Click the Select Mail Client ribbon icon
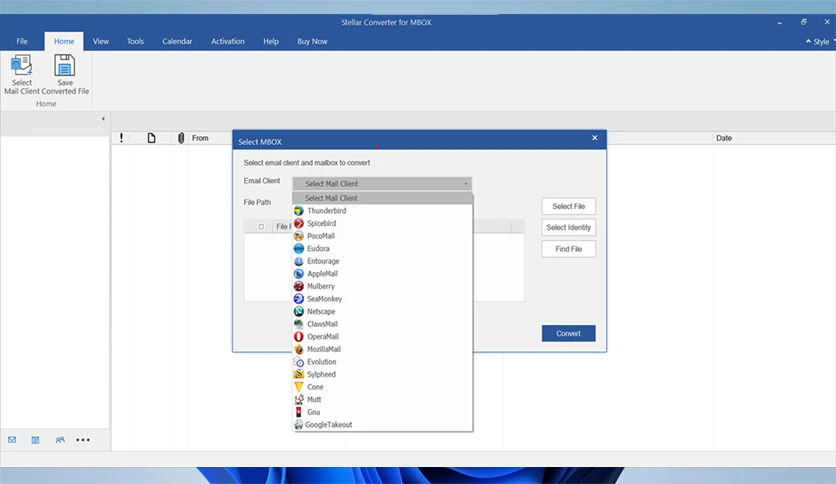 point(22,74)
